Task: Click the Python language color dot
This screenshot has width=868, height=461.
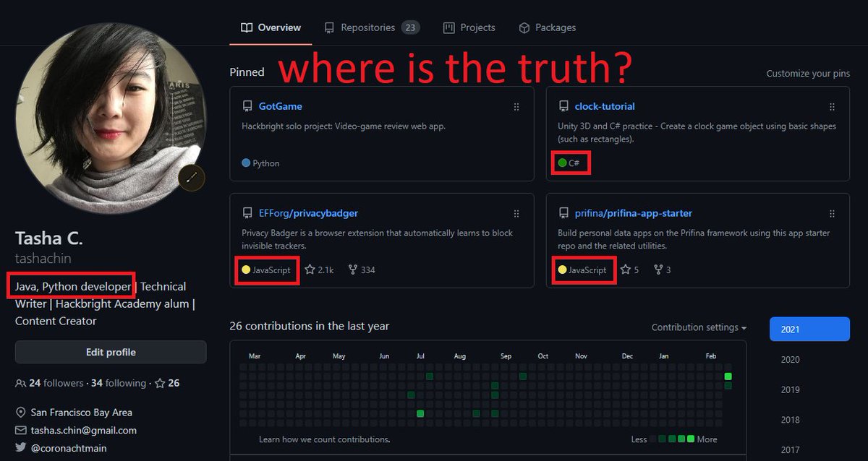Action: click(x=246, y=163)
